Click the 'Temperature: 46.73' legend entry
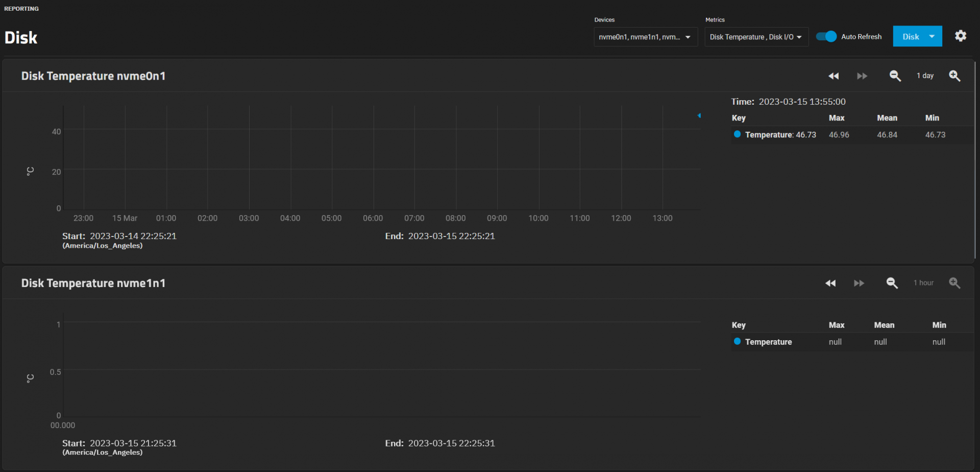The width and height of the screenshot is (980, 472). pos(780,135)
